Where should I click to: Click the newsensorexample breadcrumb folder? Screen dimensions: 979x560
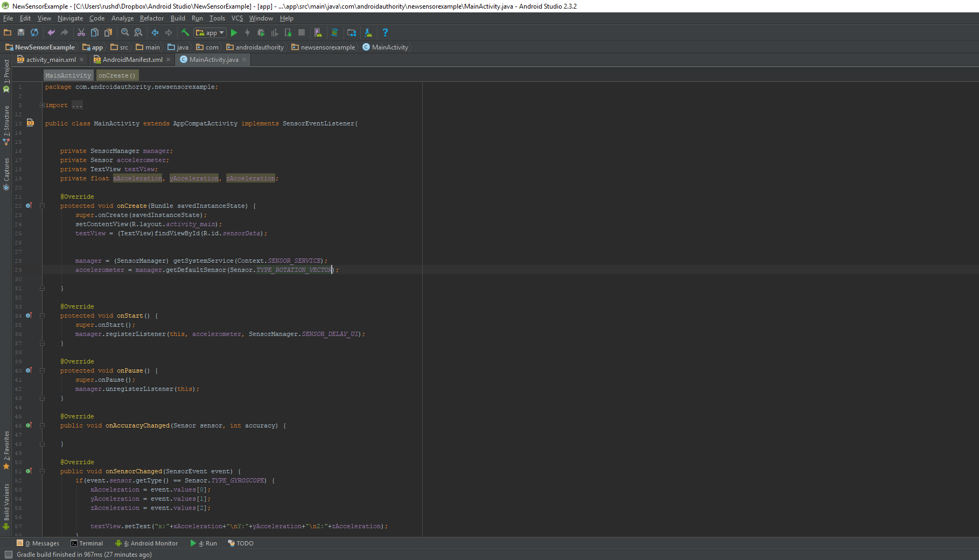pos(323,47)
